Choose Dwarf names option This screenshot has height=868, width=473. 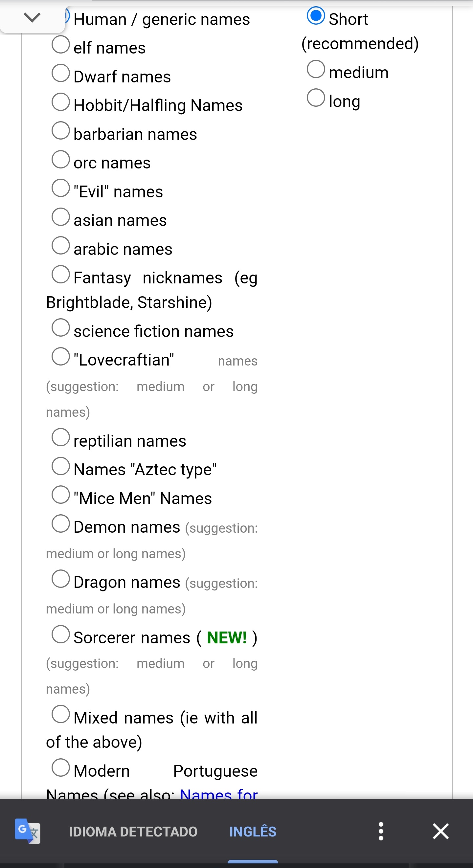point(61,73)
